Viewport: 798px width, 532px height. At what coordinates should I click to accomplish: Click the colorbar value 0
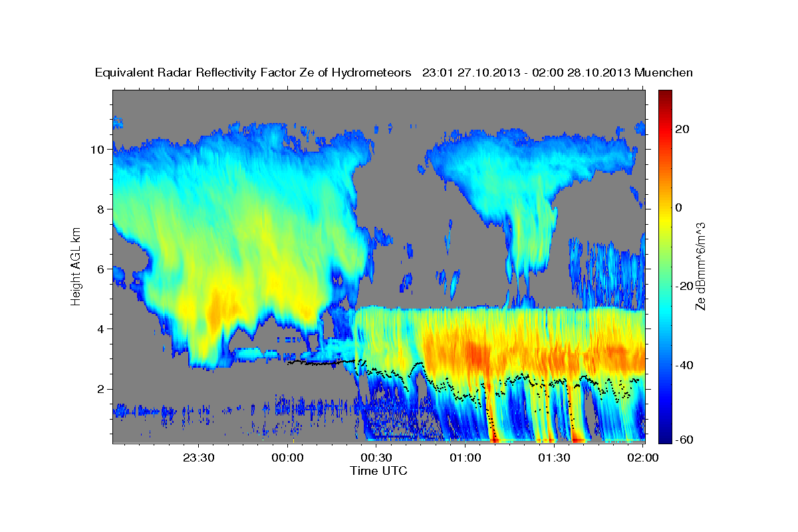coord(678,207)
